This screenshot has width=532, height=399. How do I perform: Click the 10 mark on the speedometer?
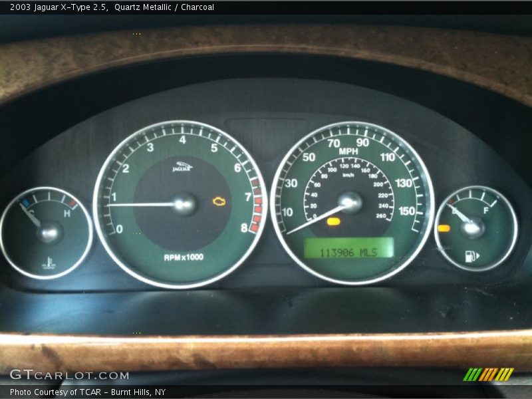[287, 212]
